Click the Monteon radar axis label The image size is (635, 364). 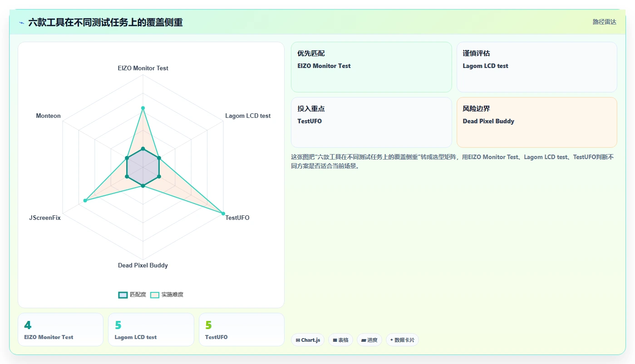tap(48, 116)
